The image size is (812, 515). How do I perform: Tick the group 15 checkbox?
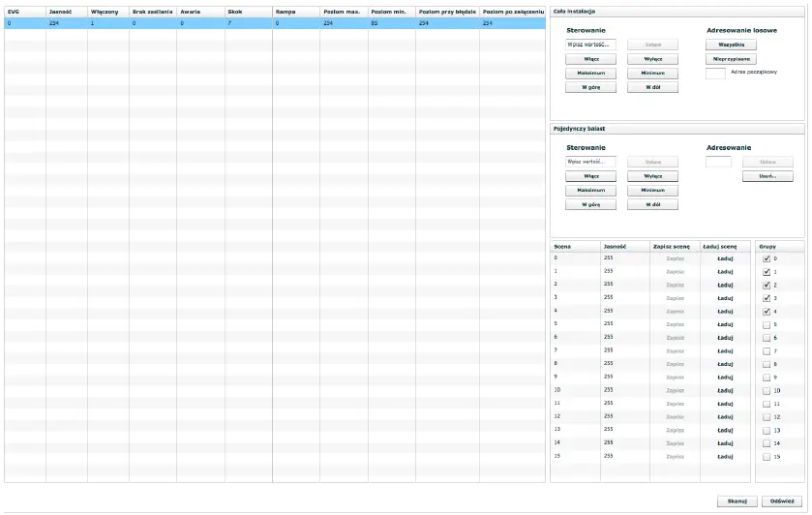coord(767,456)
